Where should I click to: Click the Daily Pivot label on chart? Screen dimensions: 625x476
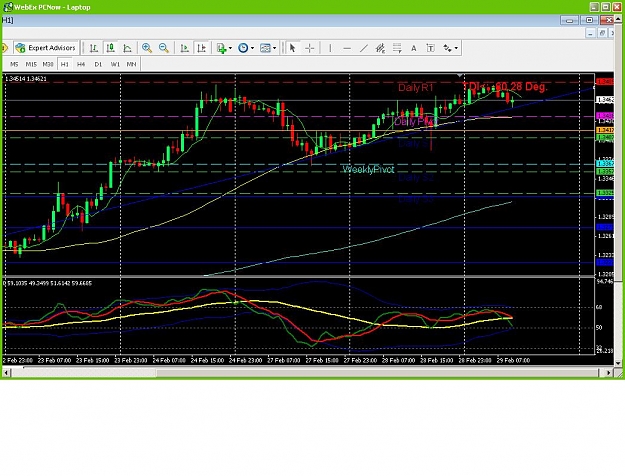coord(415,121)
